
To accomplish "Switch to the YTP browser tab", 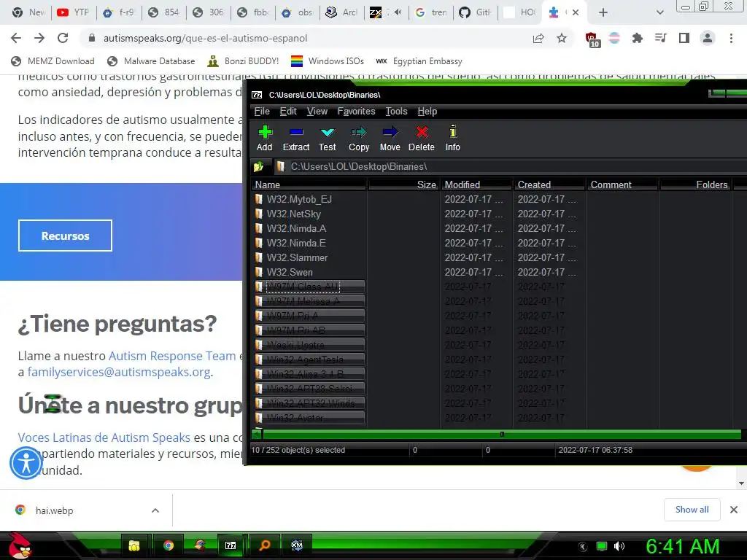I will coord(73,12).
